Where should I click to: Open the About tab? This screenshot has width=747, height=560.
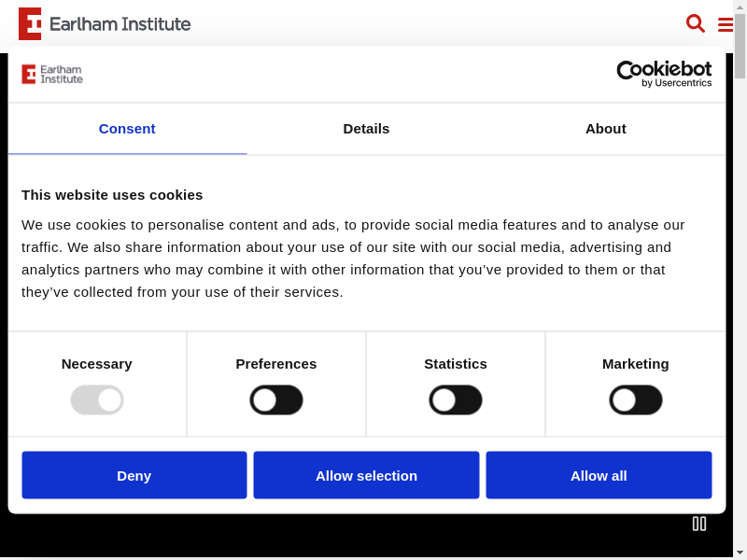pyautogui.click(x=605, y=129)
